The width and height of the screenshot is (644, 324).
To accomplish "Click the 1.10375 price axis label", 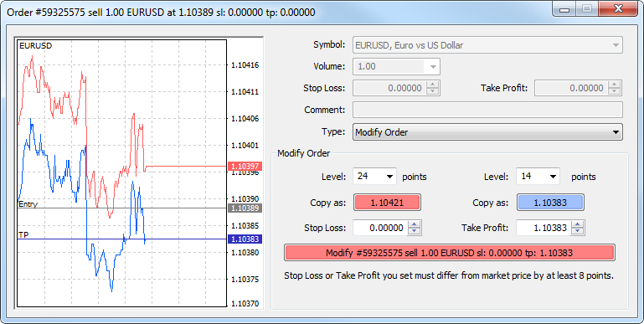I will 245,280.
